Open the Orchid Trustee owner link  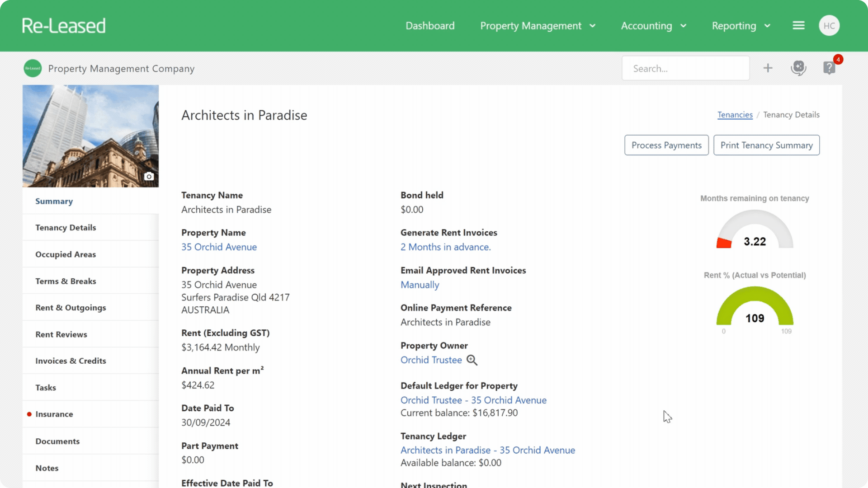point(431,360)
